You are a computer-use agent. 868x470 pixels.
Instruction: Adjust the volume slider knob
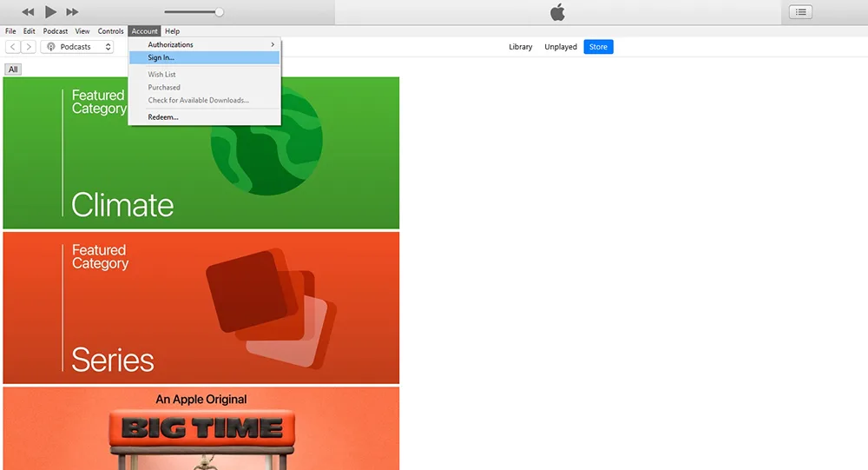[220, 11]
